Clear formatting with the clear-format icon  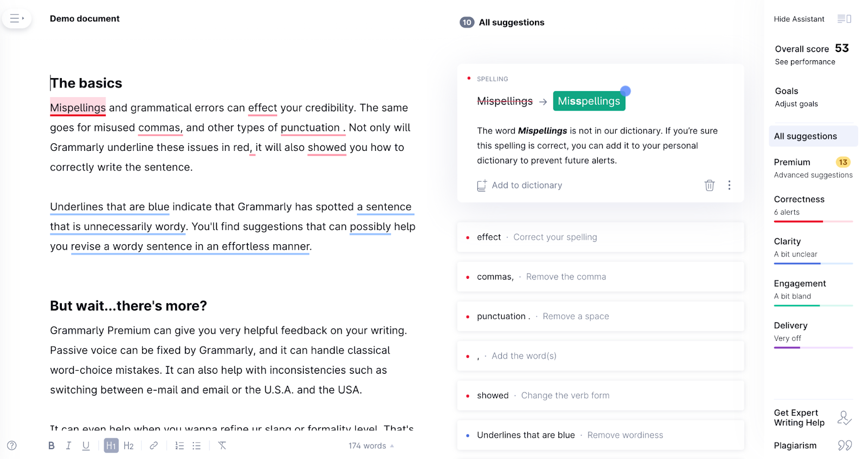point(222,445)
